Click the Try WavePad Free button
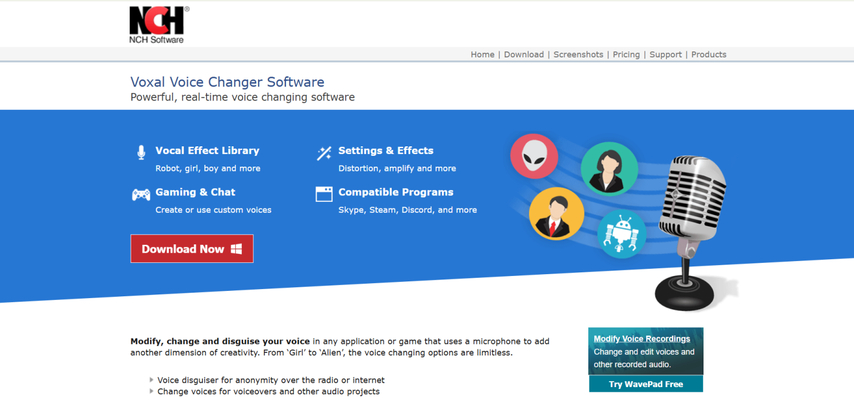Viewport: 854px width, 402px height. 645,384
